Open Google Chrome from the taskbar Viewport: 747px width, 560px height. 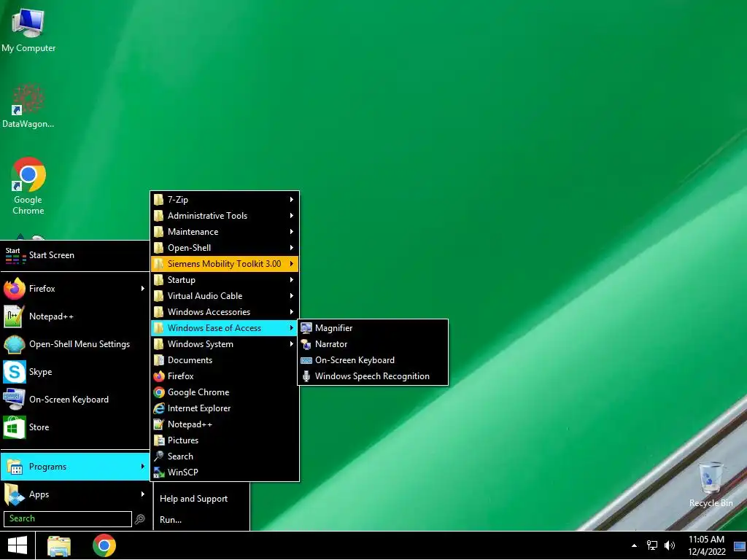coord(104,545)
